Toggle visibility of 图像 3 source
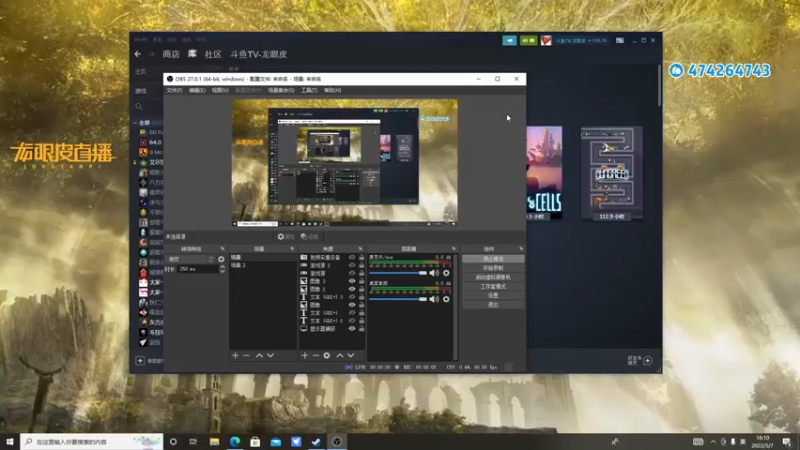 [352, 281]
